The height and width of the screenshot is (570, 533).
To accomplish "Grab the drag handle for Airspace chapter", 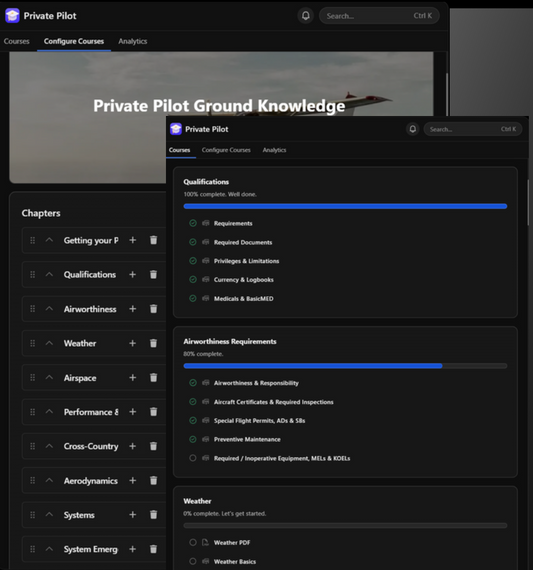I will coord(32,378).
